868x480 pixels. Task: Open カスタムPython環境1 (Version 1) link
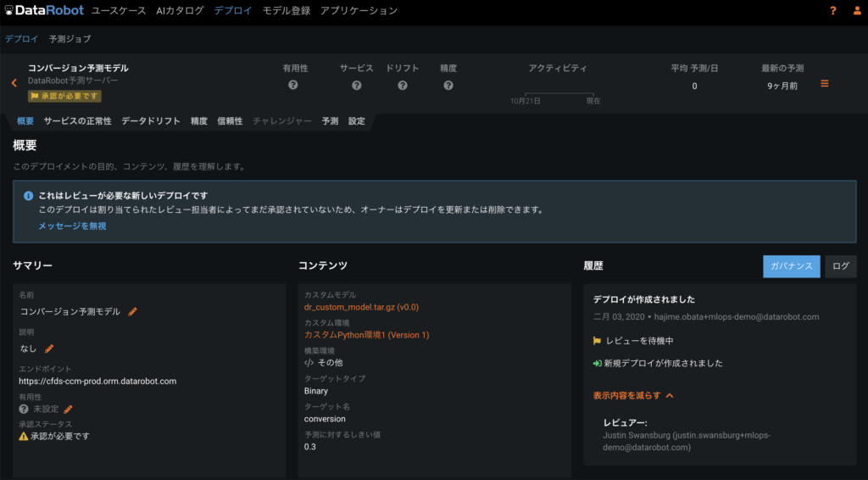[x=366, y=335]
